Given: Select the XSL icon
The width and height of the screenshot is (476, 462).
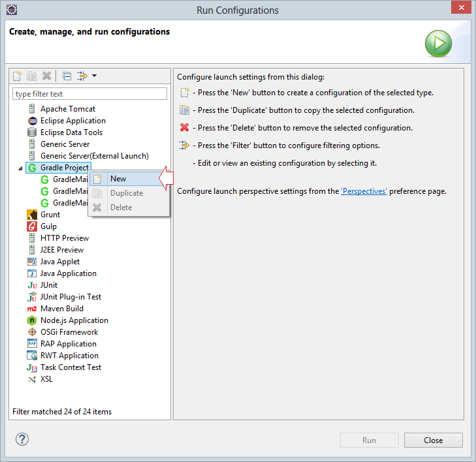Looking at the screenshot, I should pyautogui.click(x=32, y=379).
